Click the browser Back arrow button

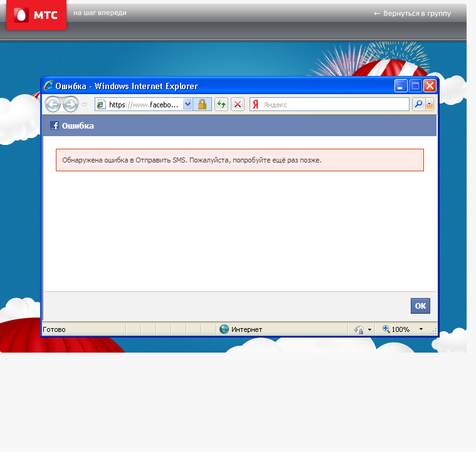[x=53, y=104]
